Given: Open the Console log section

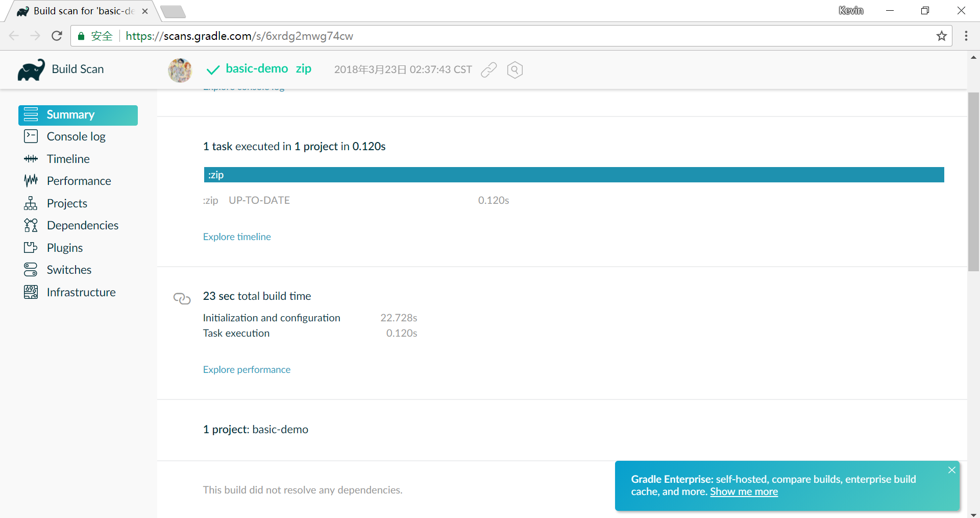Looking at the screenshot, I should pyautogui.click(x=76, y=136).
